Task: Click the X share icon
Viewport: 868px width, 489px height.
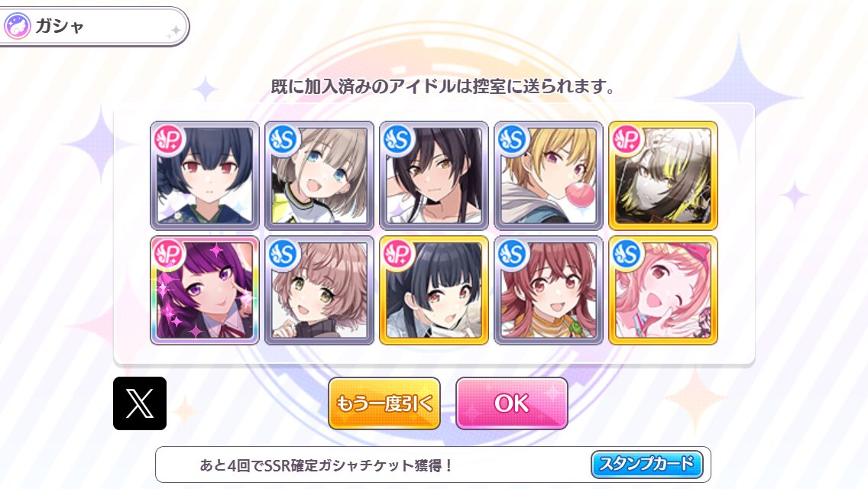Action: tap(140, 403)
